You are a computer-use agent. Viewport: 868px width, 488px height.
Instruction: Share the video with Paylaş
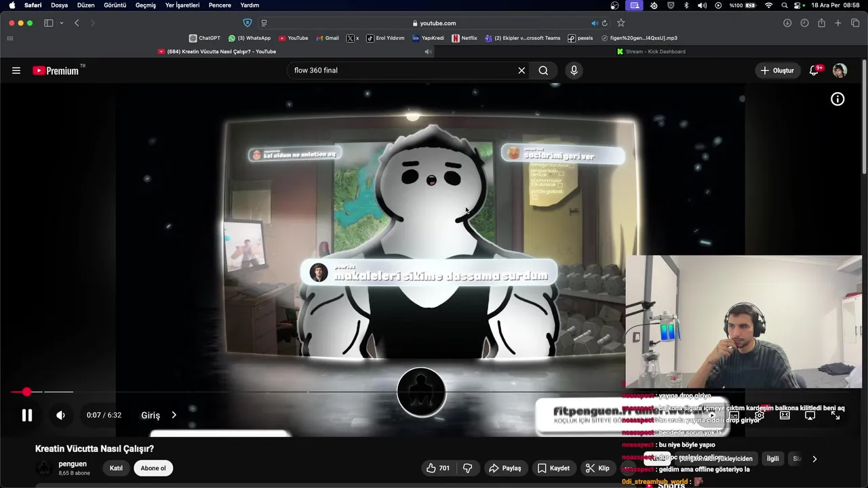(505, 468)
